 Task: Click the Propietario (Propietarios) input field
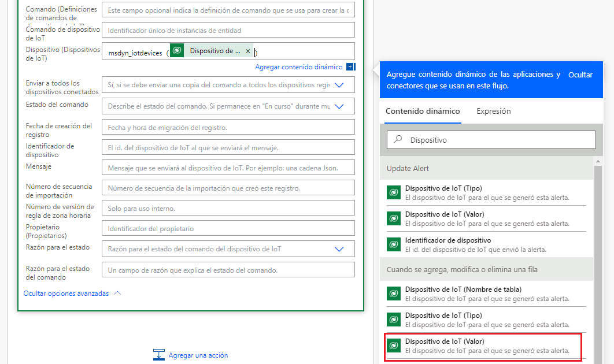228,228
